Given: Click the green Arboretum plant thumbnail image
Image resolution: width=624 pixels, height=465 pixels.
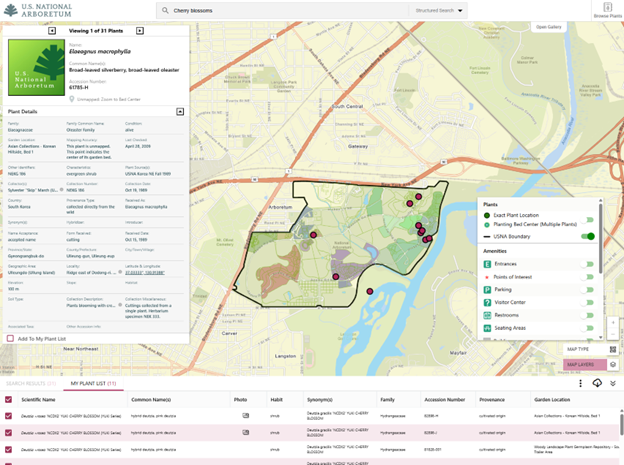Looking at the screenshot, I should coord(36,67).
